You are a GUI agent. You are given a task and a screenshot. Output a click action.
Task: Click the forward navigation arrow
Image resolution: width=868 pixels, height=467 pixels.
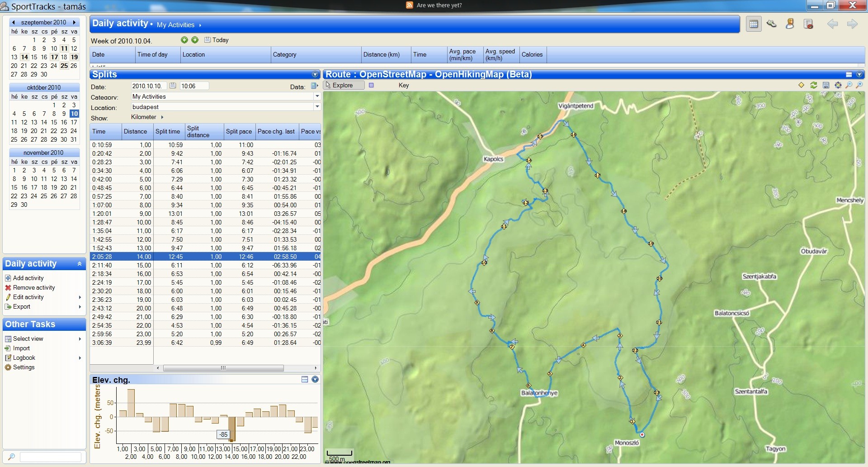852,24
